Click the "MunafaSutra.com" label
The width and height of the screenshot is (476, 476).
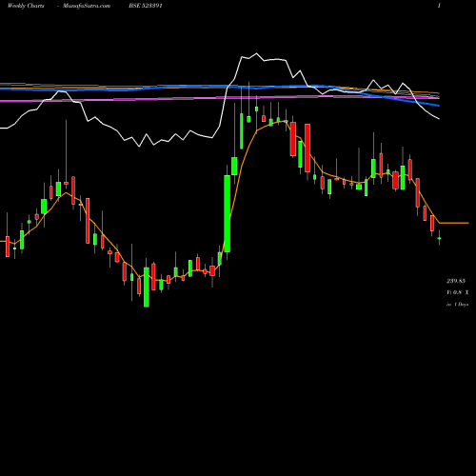pyautogui.click(x=87, y=6)
